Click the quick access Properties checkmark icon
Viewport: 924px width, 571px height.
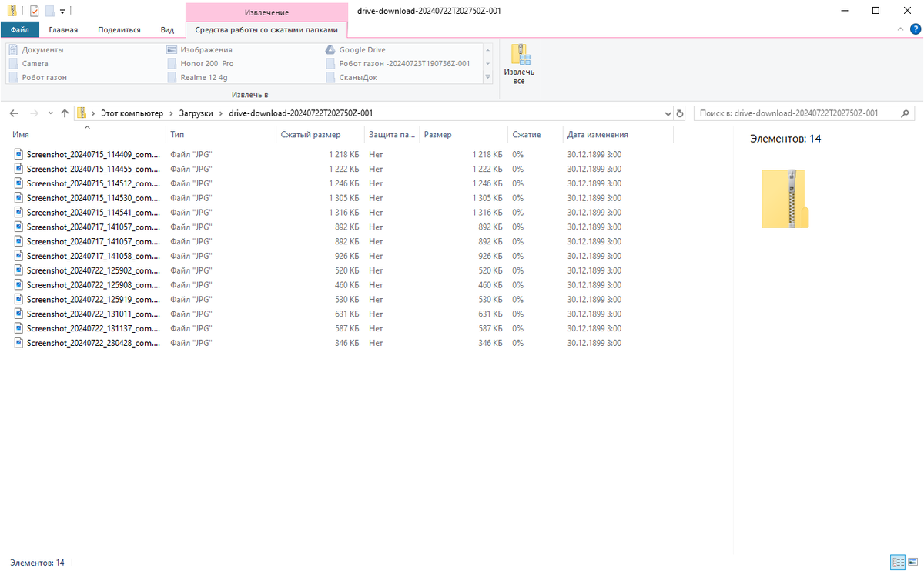[x=34, y=12]
